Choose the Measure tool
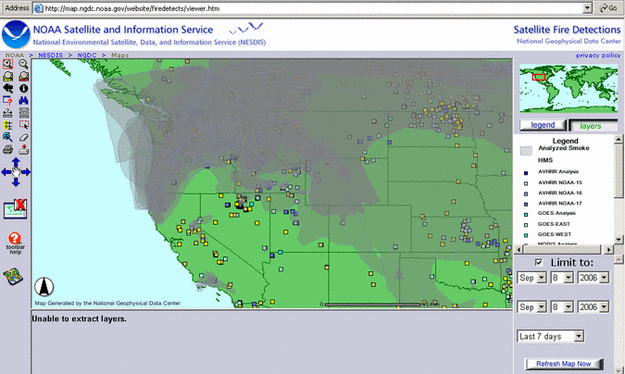Screen dimensions: 625x374 (x=8, y=113)
